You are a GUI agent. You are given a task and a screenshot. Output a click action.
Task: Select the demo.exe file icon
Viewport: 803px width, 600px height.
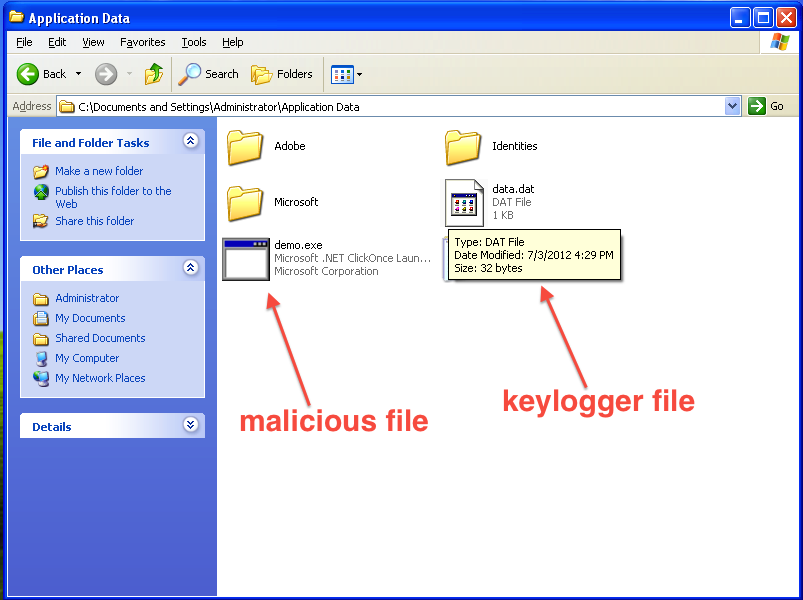[x=246, y=259]
